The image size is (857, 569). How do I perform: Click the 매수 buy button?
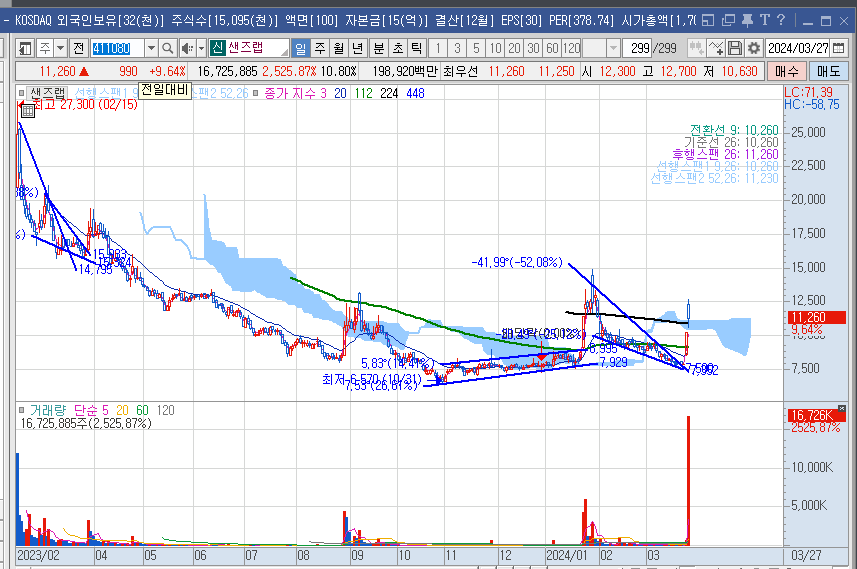(x=787, y=72)
